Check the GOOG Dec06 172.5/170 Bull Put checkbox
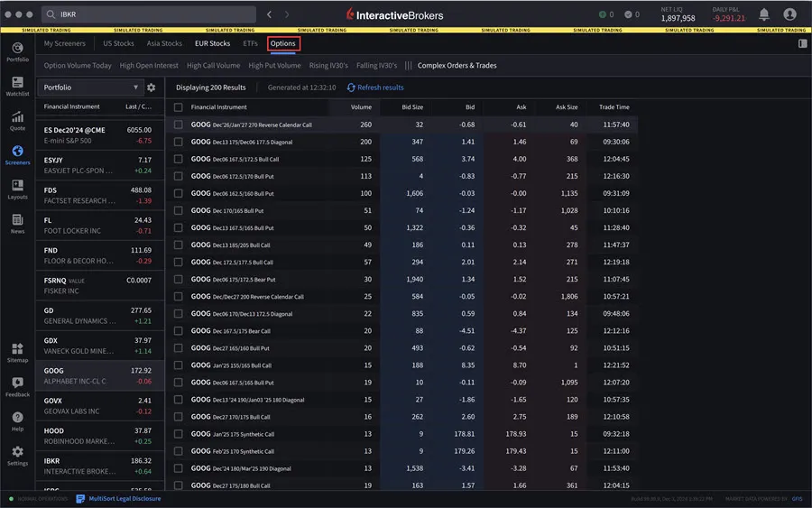The image size is (812, 508). (178, 176)
